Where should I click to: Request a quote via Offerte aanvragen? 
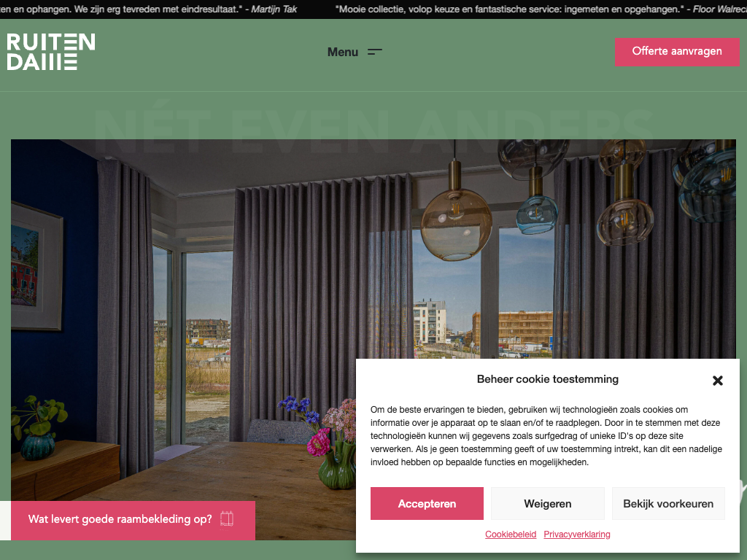(x=677, y=52)
